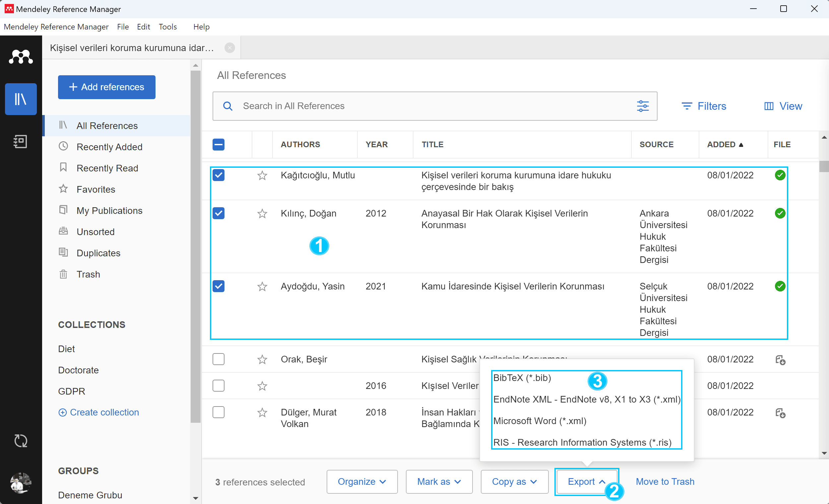Uncheck the Kılınç, Doğan reference checkbox
The height and width of the screenshot is (504, 829).
(218, 213)
